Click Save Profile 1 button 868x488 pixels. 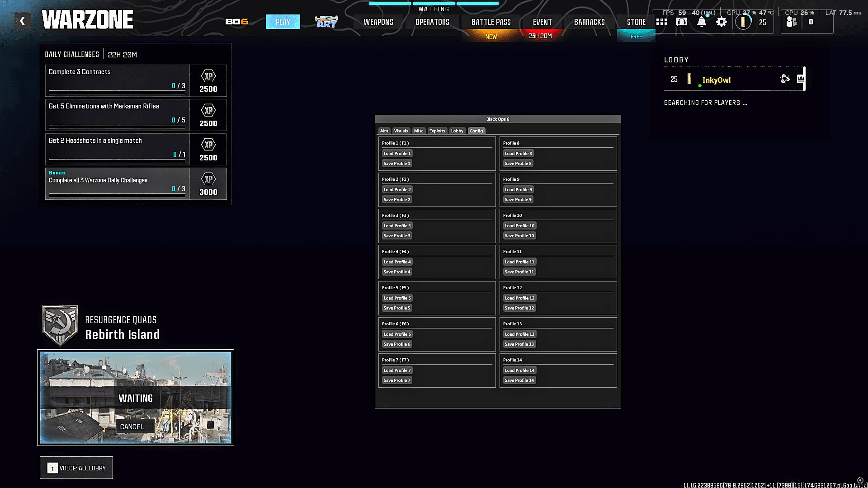[397, 164]
